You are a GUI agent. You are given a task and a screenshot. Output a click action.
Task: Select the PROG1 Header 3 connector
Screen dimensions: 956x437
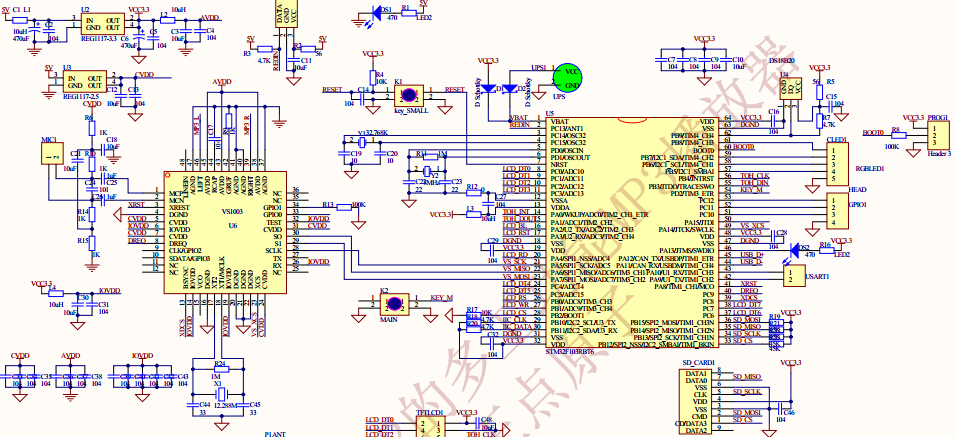pos(934,137)
